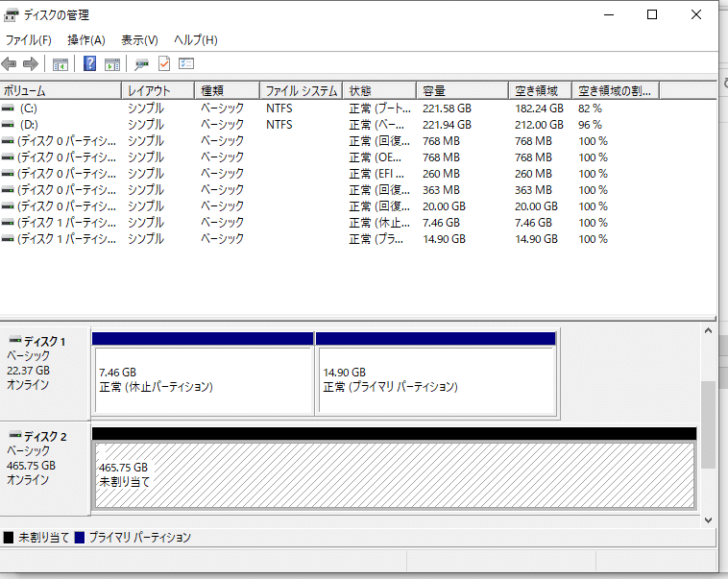Click capacity cell 221.94 GB
The width and height of the screenshot is (728, 579).
[x=447, y=125]
